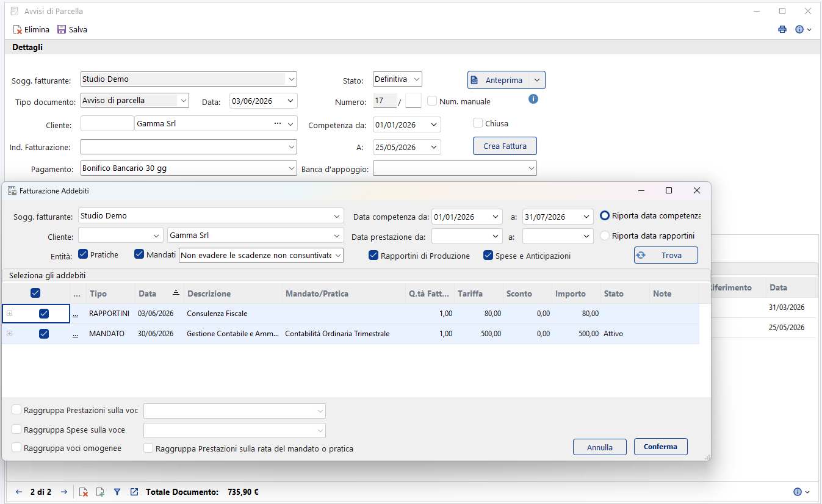822x504 pixels.
Task: Open the Pagamento dropdown Bonifico Bancario 30 gg
Action: [291, 168]
